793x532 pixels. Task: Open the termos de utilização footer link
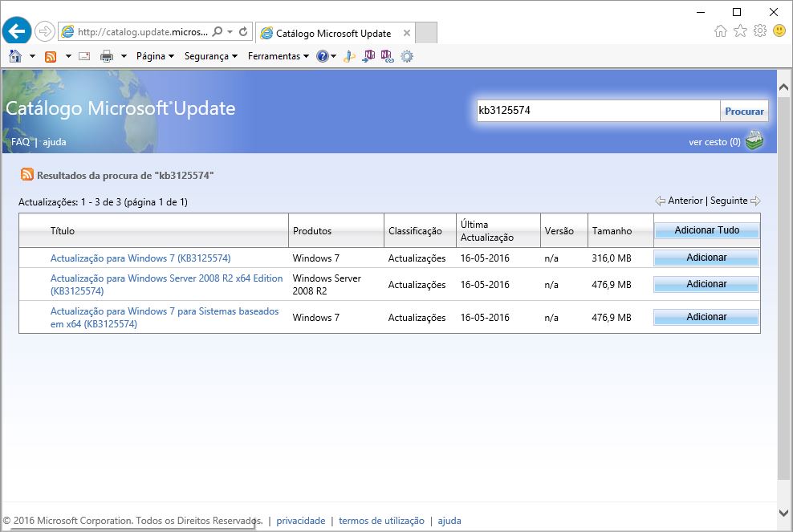click(381, 521)
